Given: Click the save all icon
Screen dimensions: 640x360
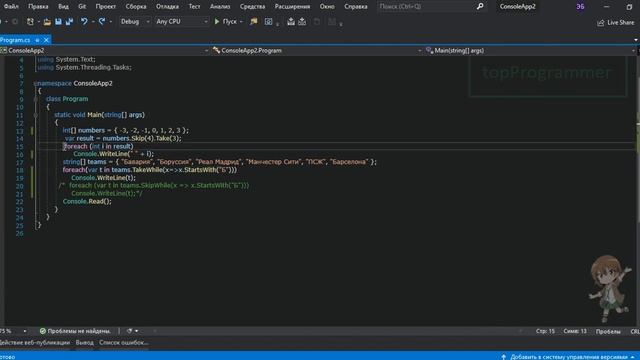Looking at the screenshot, I should (69, 22).
